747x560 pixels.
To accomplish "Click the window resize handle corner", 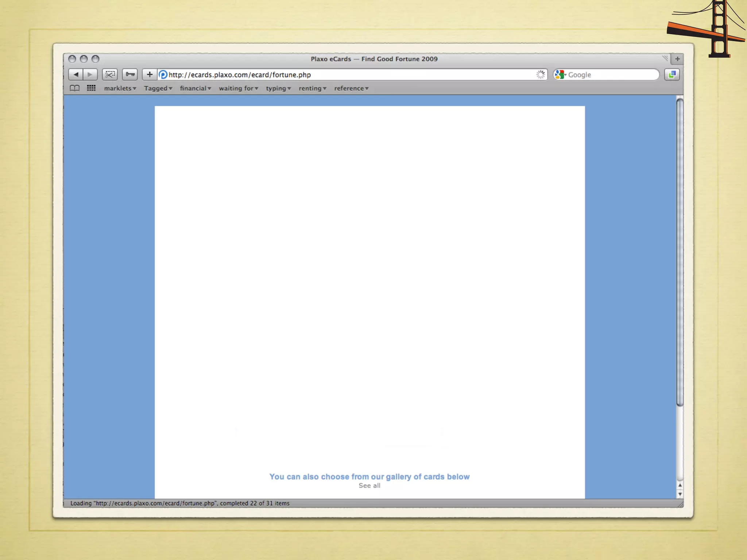I will [x=680, y=503].
